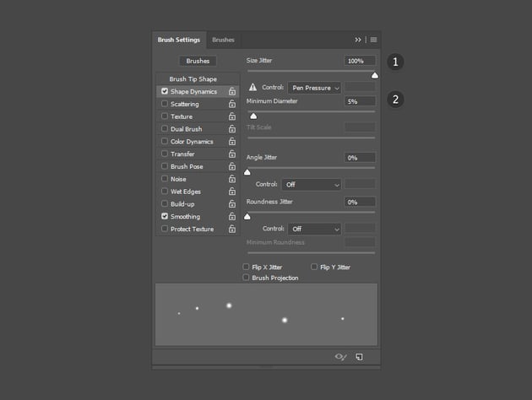
Task: Turn on the Noise checkbox
Action: tap(165, 178)
